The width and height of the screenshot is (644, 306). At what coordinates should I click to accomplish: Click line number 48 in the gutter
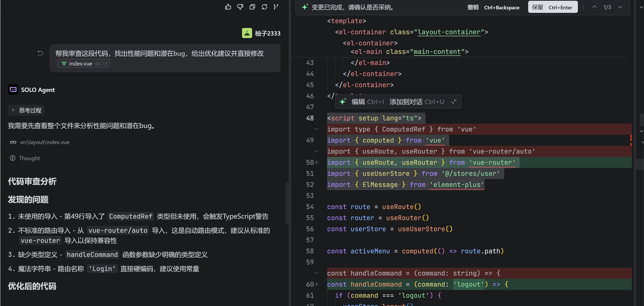point(309,119)
